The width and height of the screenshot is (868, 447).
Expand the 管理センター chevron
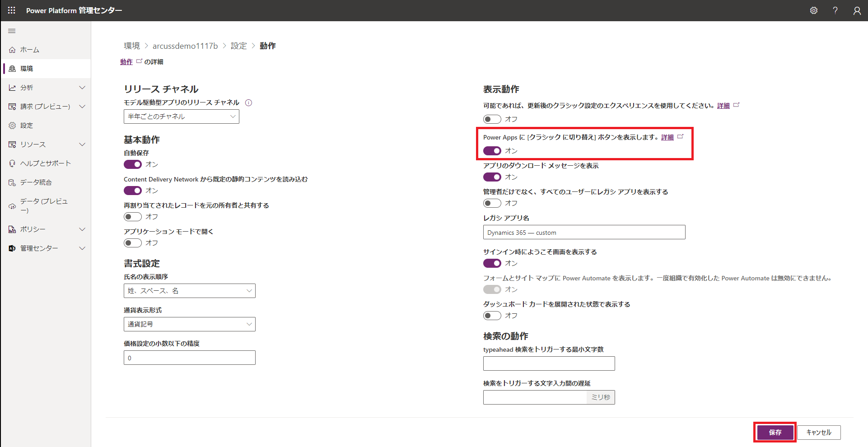[82, 248]
